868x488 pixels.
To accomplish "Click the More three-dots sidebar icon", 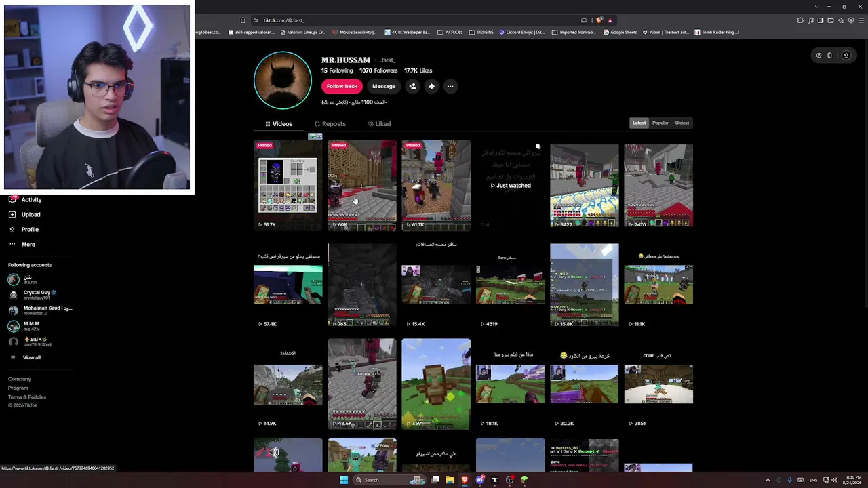I will click(x=12, y=244).
